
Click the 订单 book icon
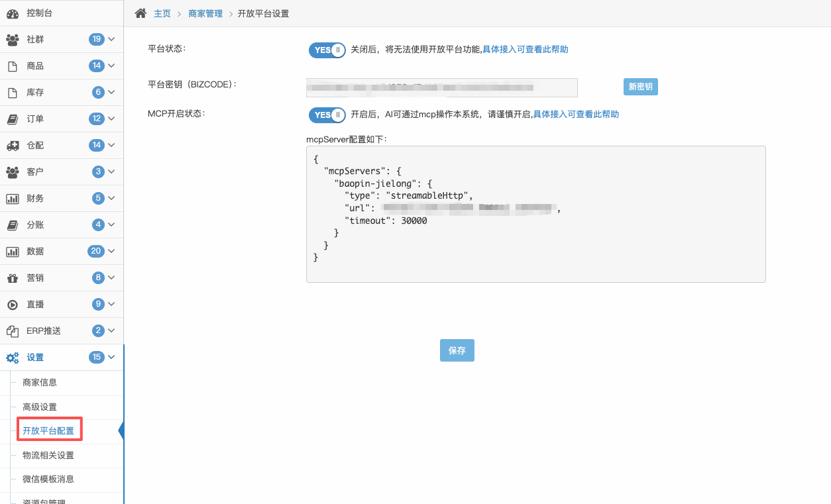click(12, 119)
